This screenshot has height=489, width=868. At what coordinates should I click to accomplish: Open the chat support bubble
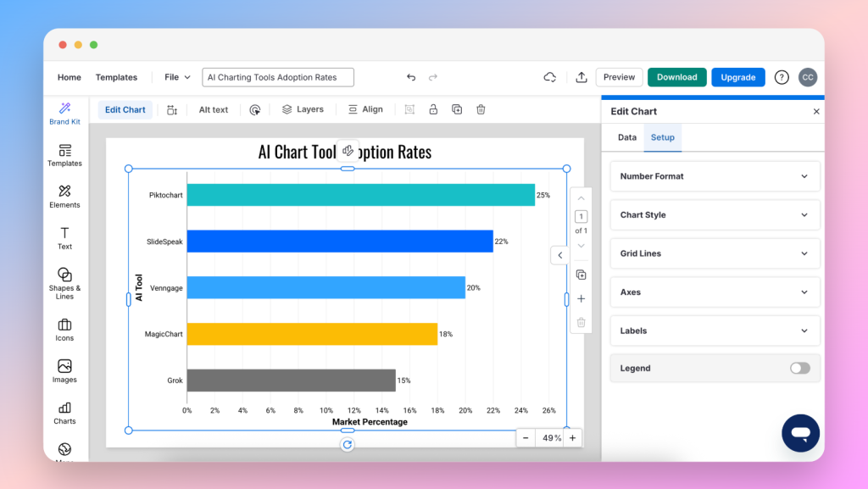pos(800,433)
